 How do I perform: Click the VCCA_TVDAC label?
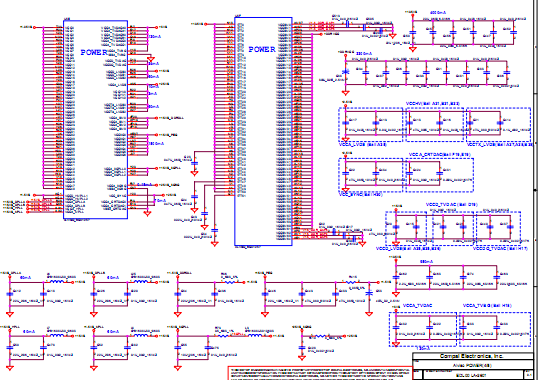pos(417,306)
